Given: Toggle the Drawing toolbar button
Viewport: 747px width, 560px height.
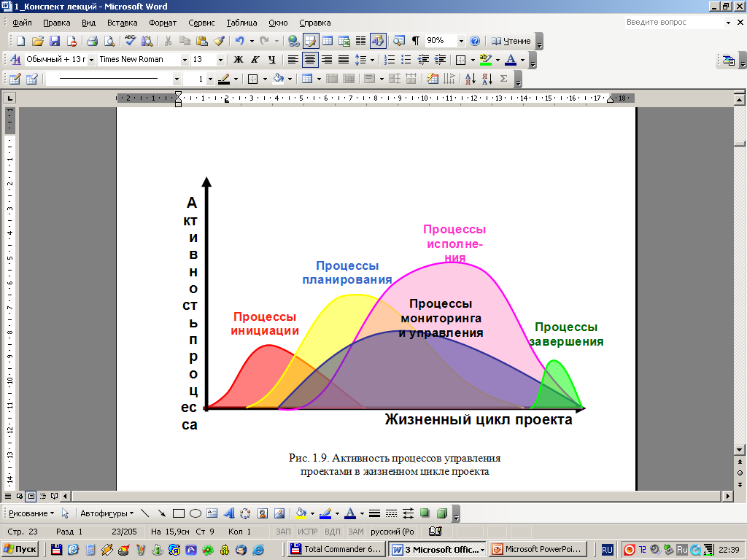Looking at the screenshot, I should (x=378, y=41).
